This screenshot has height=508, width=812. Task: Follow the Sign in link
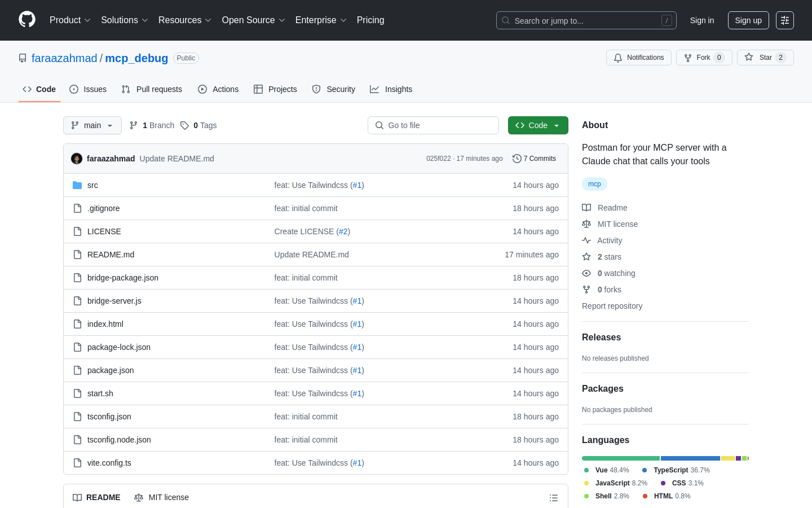(702, 20)
